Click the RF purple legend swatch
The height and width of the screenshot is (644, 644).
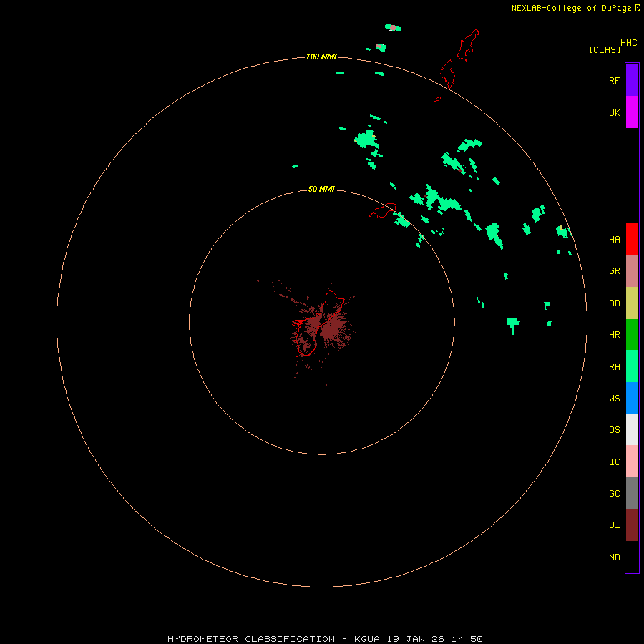click(632, 80)
